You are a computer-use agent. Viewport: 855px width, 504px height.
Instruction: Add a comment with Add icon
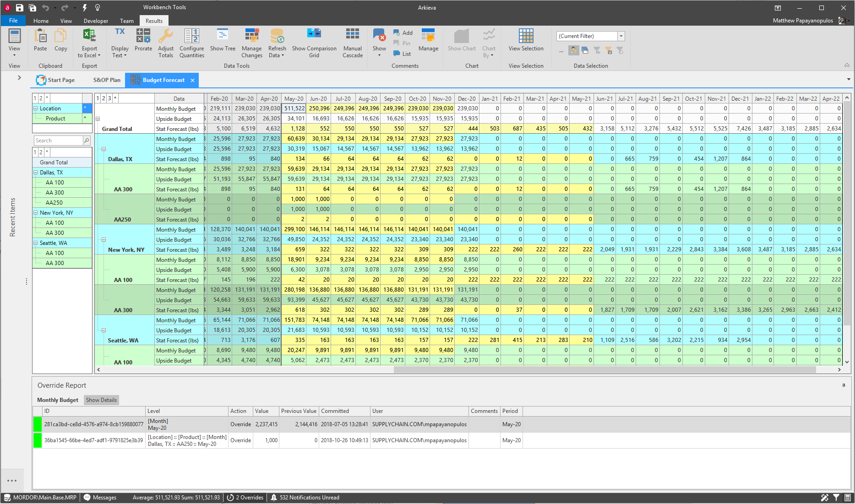pos(403,33)
